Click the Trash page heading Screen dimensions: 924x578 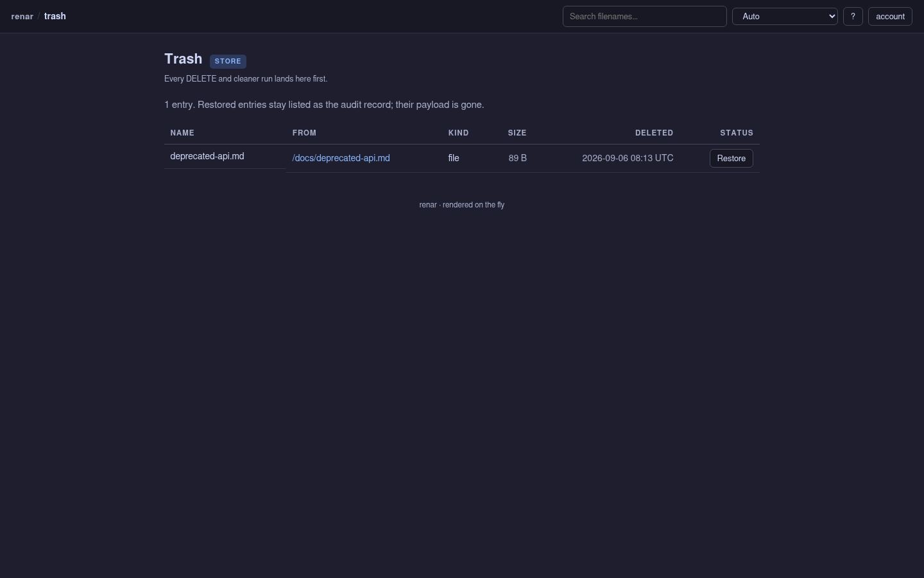[x=183, y=59]
